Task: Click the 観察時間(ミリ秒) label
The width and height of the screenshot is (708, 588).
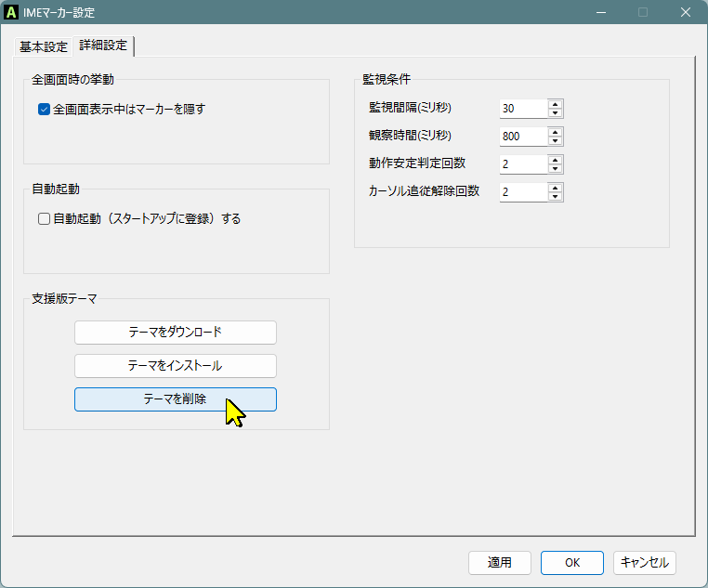Action: [x=410, y=136]
